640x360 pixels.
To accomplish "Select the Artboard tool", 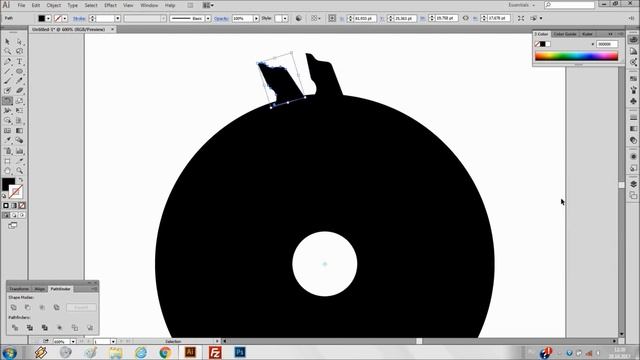I will click(7, 161).
